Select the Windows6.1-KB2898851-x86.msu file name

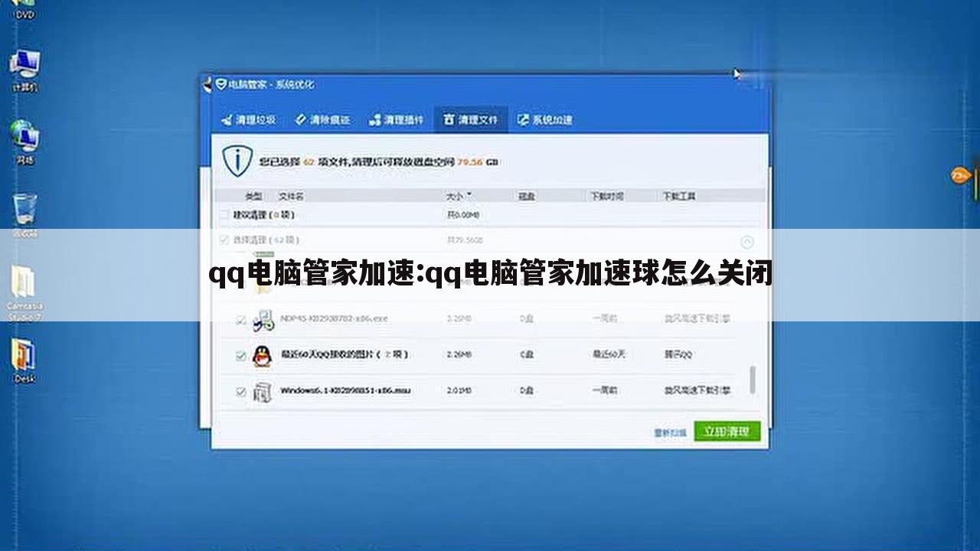[346, 390]
